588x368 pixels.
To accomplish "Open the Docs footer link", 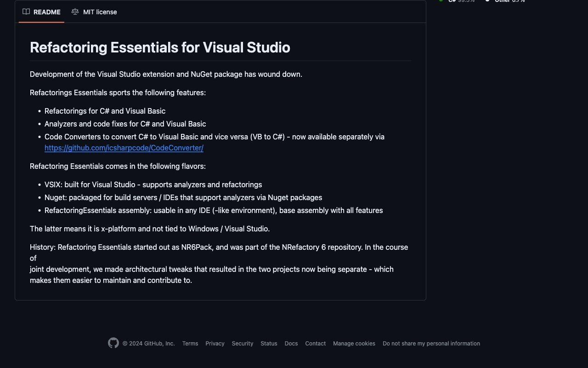I will [291, 344].
